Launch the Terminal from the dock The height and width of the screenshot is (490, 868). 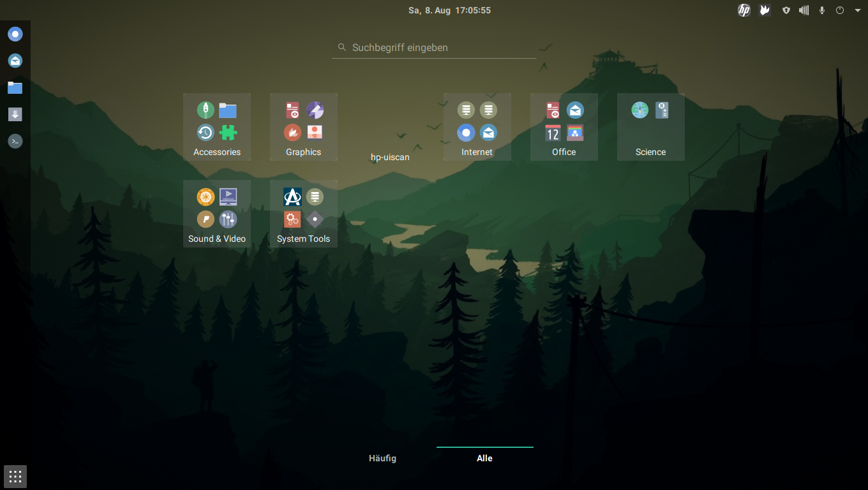(15, 141)
